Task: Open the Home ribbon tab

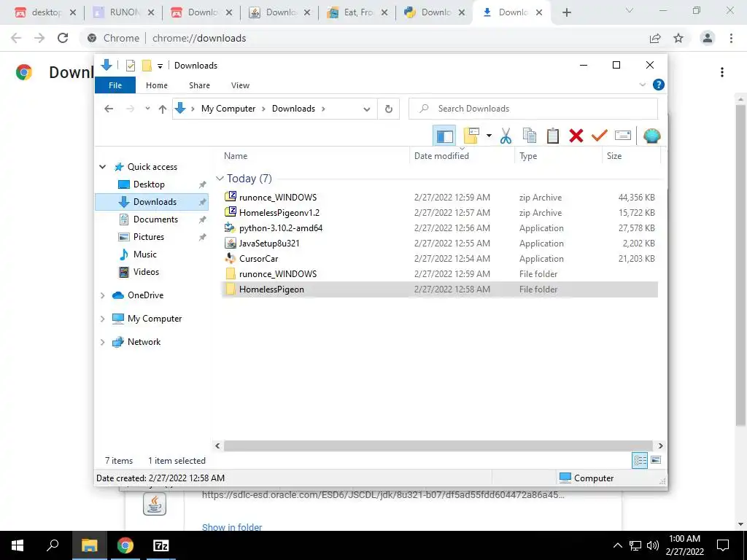Action: coord(157,85)
